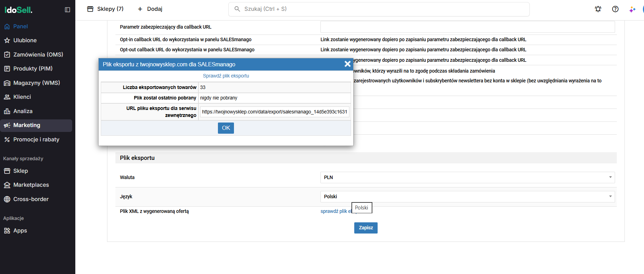This screenshot has width=644, height=274.
Task: Open Apps under Aplikacje
Action: [20, 231]
